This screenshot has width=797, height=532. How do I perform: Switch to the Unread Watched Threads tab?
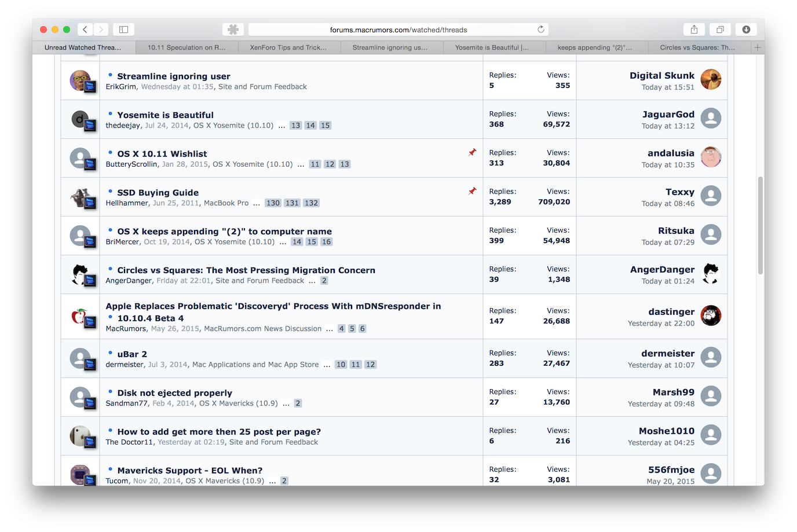coord(83,47)
